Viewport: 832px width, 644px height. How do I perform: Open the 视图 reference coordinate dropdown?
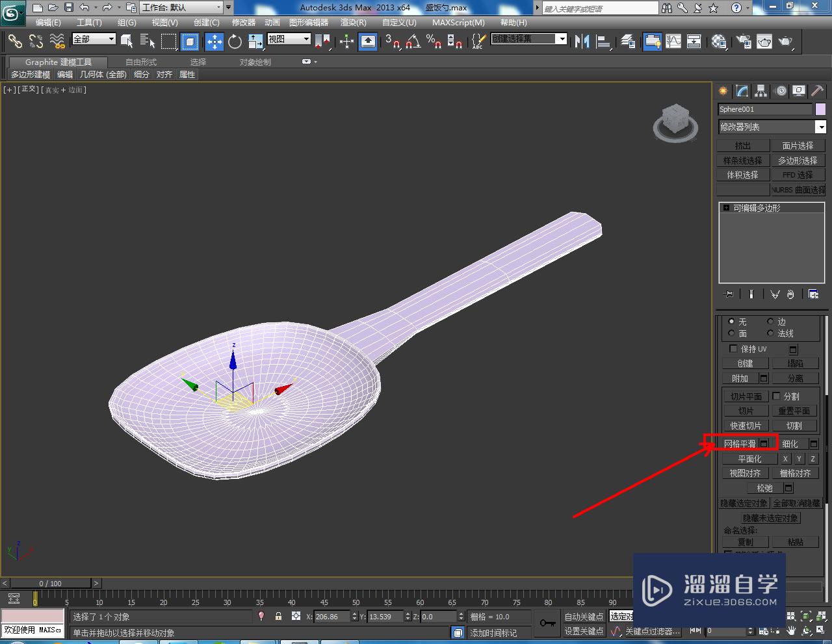[289, 39]
